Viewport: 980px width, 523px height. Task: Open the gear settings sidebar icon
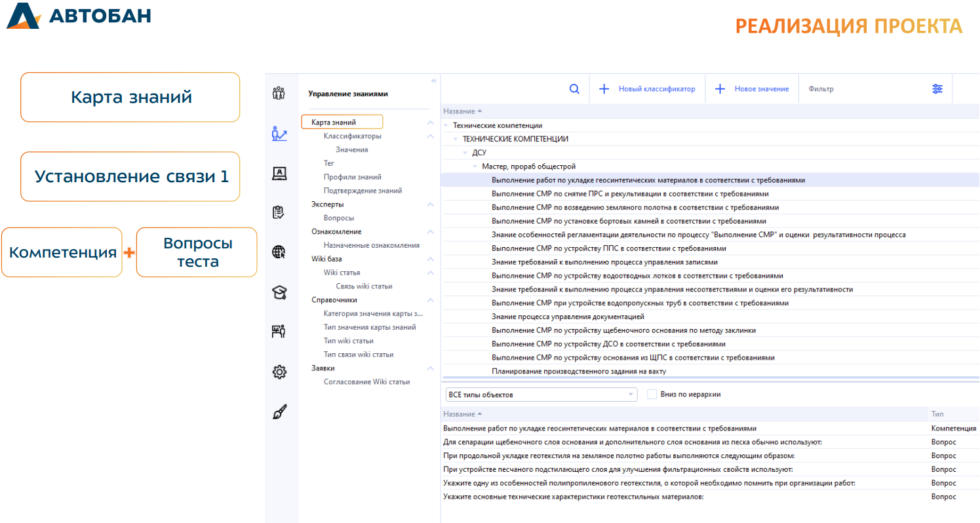(x=279, y=372)
